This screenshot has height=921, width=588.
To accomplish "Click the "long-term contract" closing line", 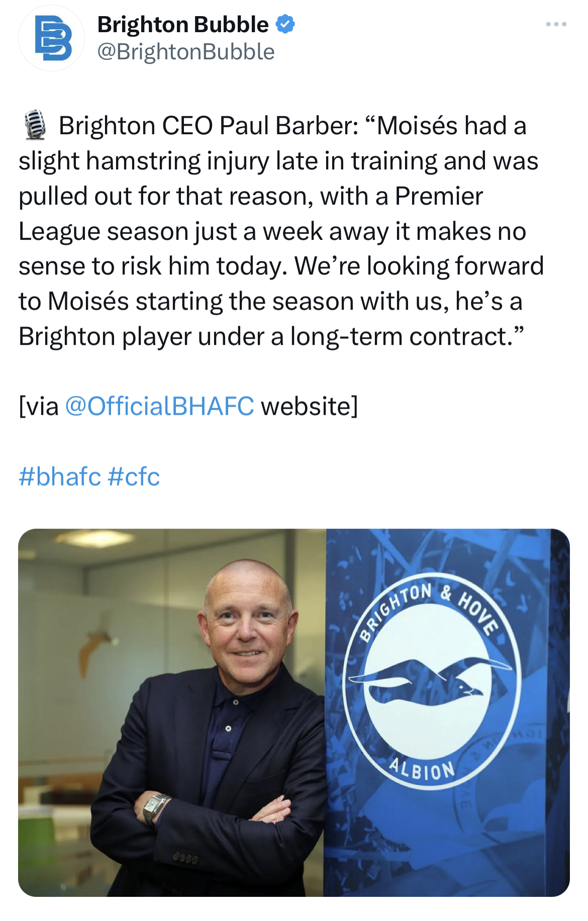I will click(x=271, y=336).
